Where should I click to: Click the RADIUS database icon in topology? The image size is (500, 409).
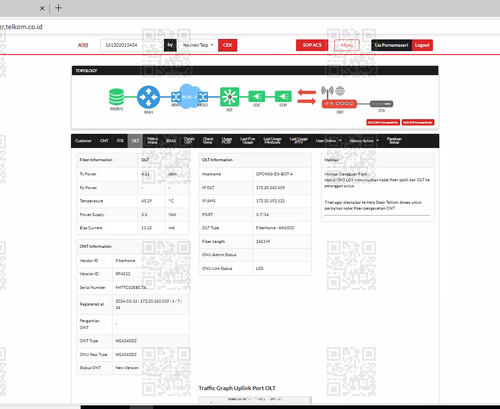click(x=116, y=97)
